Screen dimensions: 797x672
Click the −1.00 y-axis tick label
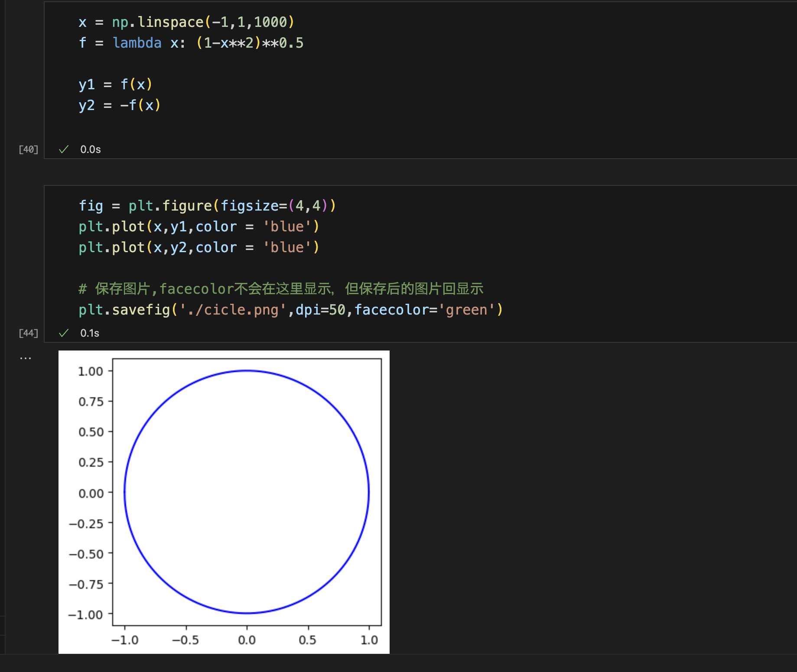(86, 615)
